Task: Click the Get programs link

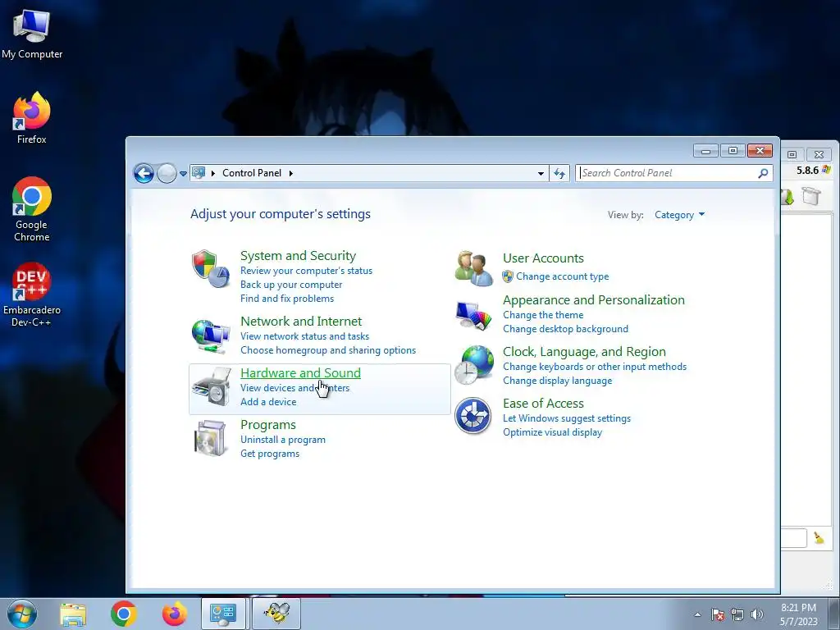Action: [x=269, y=453]
